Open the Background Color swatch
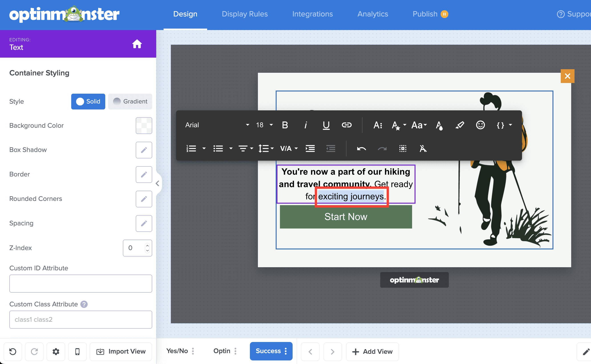 click(144, 125)
